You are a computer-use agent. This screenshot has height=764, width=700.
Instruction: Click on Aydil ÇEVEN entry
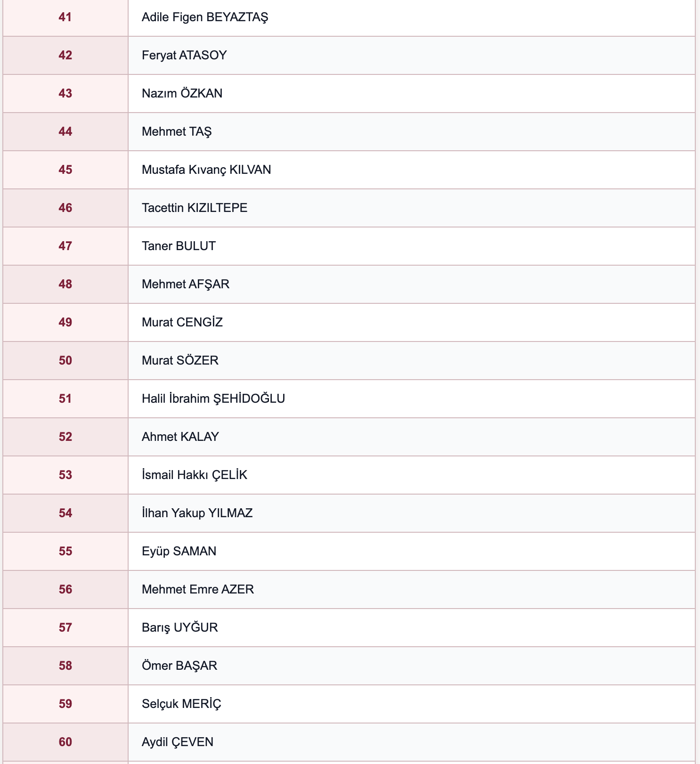(x=178, y=742)
